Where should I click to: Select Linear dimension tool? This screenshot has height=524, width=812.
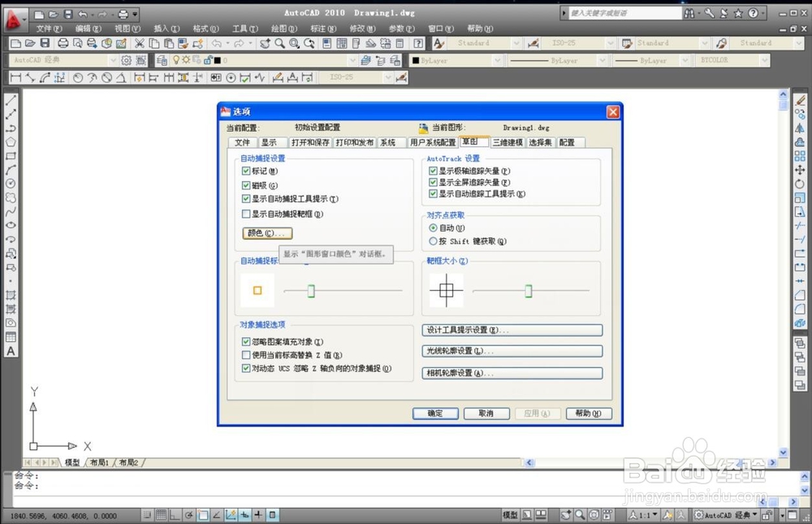coord(16,78)
